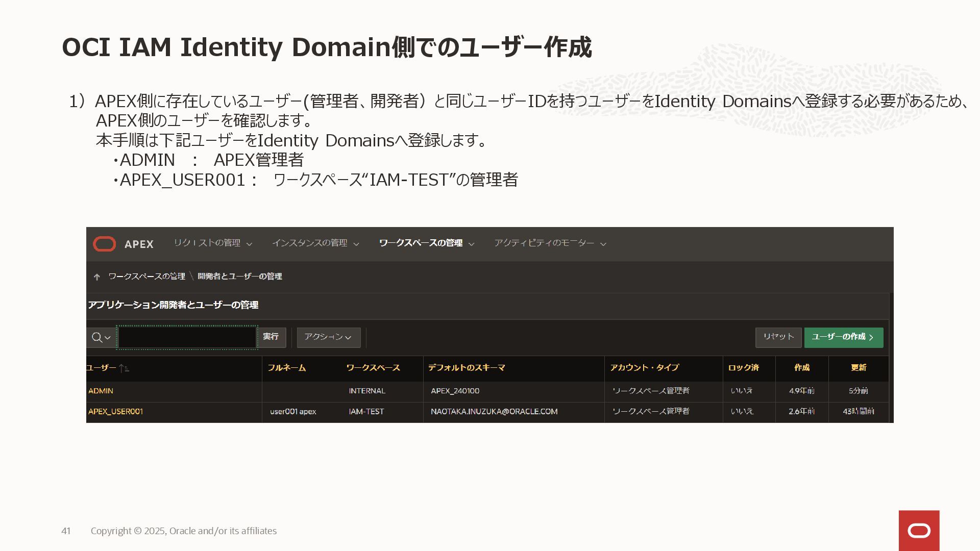Click the ユーザー column sort arrow icon
This screenshot has height=551, width=980.
pos(124,368)
